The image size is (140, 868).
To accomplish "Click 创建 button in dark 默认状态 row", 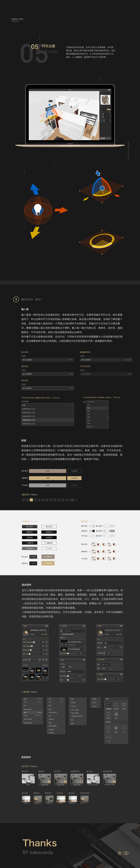I will click(x=48, y=471).
